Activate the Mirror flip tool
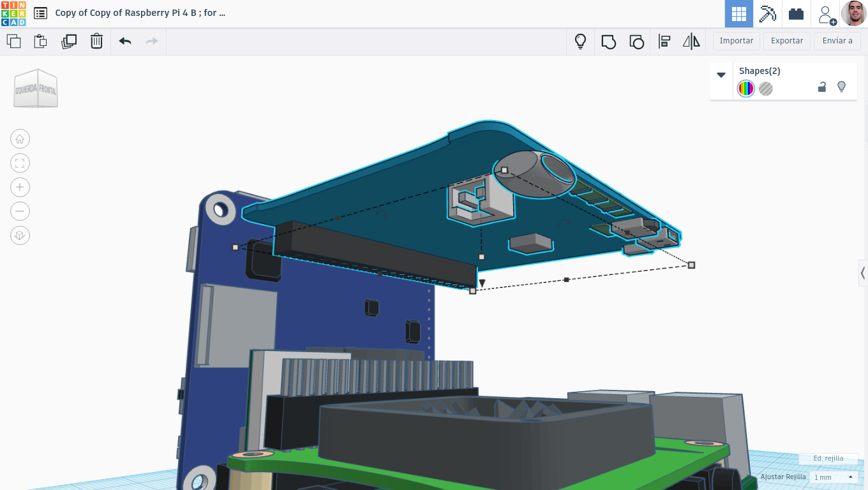Viewport: 868px width, 490px height. coord(691,41)
